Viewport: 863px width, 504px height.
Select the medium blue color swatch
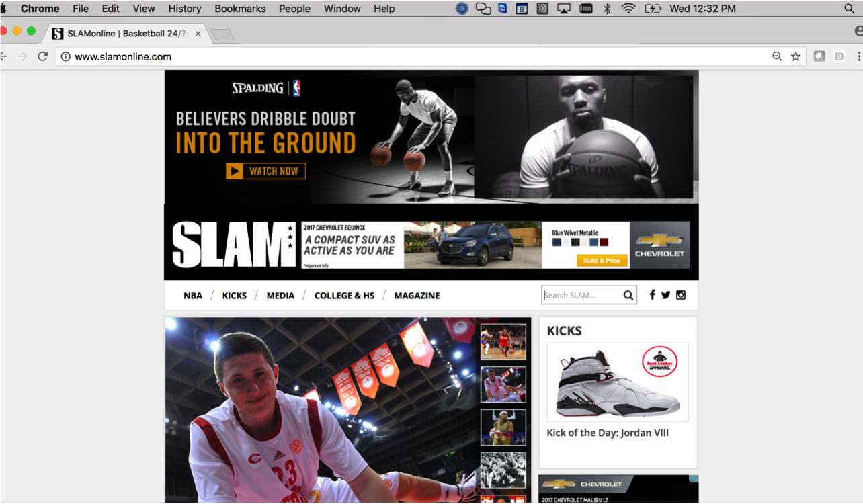(x=594, y=242)
